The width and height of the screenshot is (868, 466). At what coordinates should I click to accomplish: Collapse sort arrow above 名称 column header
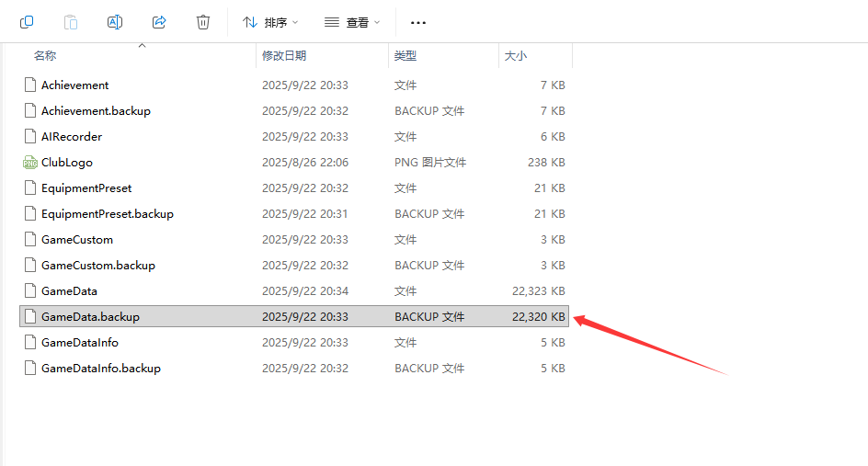pos(142,45)
